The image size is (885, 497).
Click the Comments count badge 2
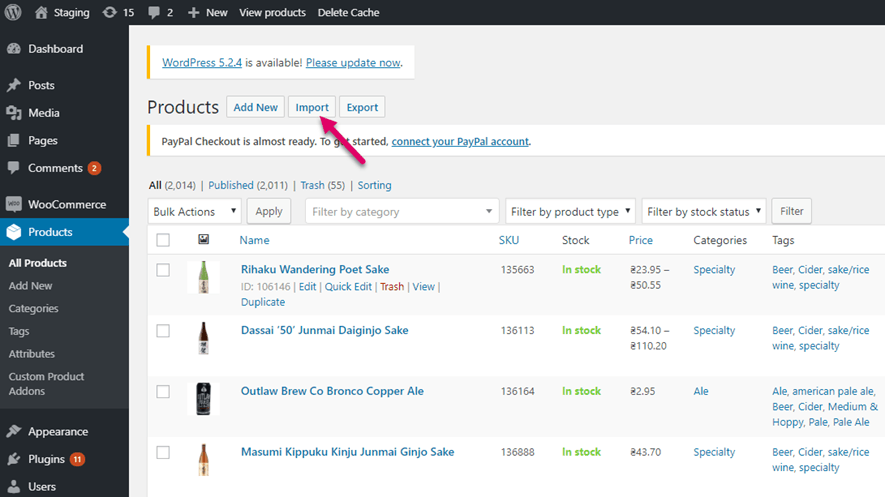coord(94,168)
